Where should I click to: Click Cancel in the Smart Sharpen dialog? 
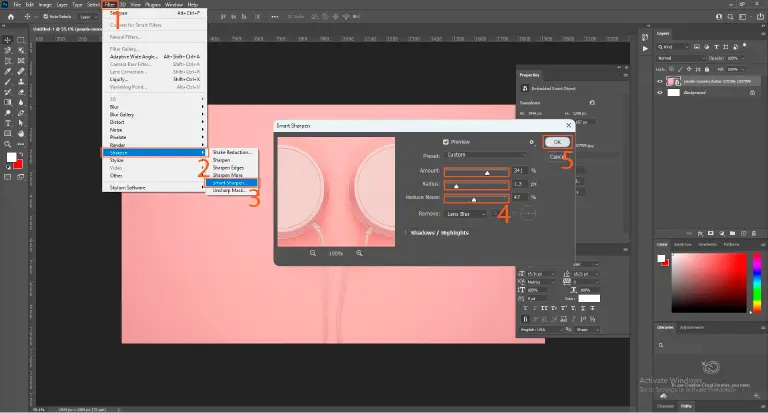[556, 157]
